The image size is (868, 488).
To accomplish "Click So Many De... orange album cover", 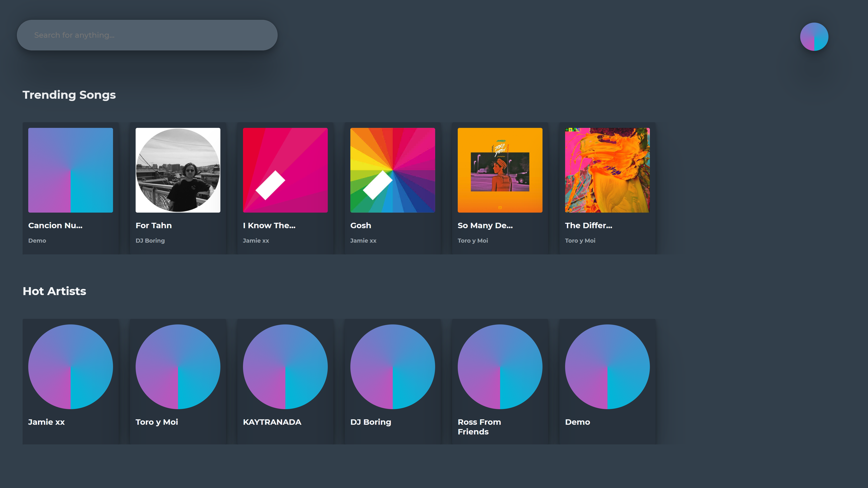I will pyautogui.click(x=500, y=170).
